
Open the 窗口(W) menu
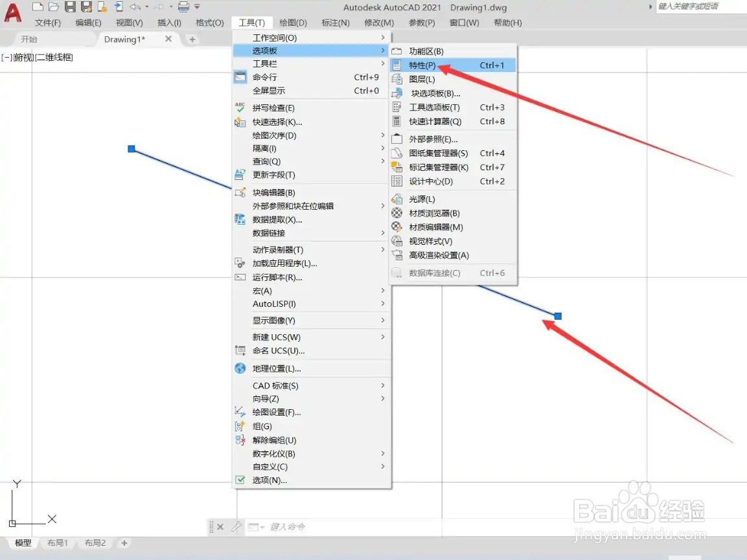464,23
